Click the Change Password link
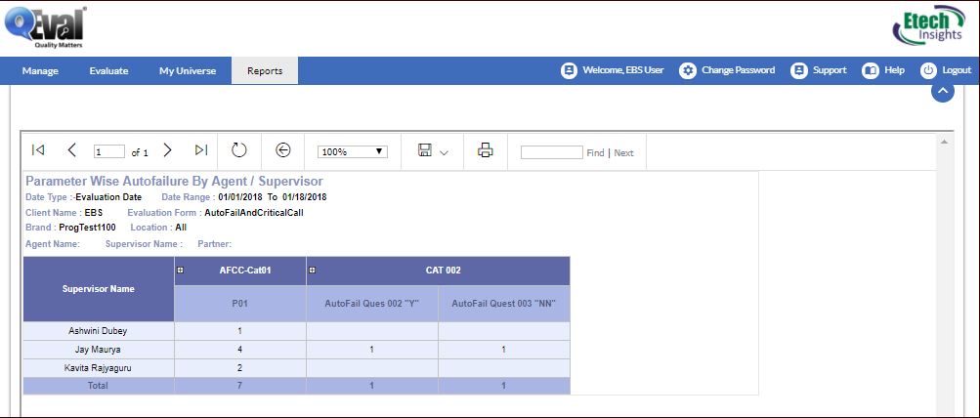 pos(728,70)
